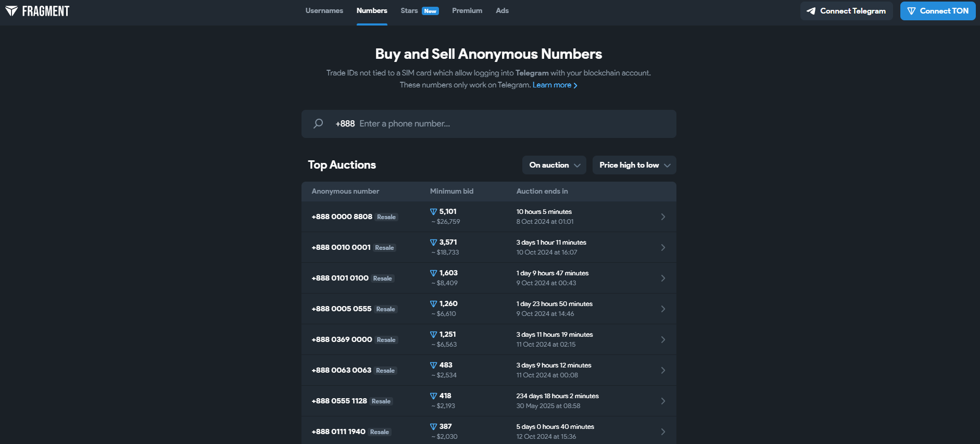This screenshot has height=444, width=980.
Task: Click the Fragment logo icon
Action: (x=11, y=11)
